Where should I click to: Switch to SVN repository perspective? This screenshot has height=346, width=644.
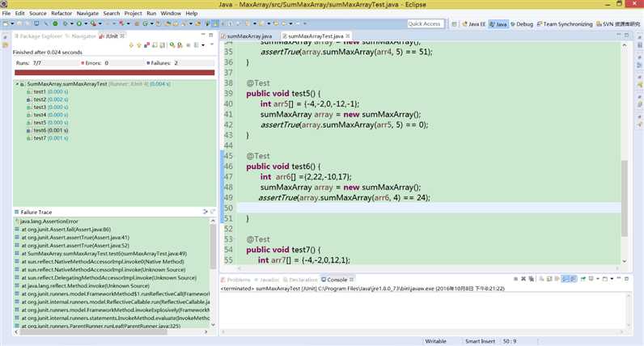coord(618,24)
